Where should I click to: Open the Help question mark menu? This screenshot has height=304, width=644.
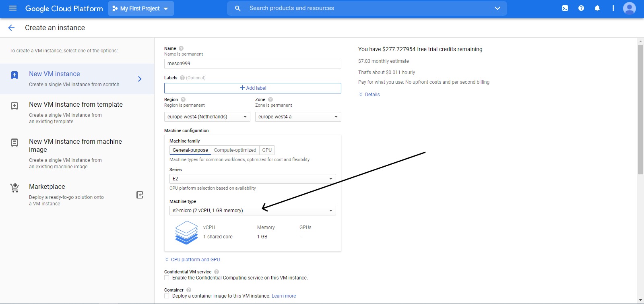[581, 8]
